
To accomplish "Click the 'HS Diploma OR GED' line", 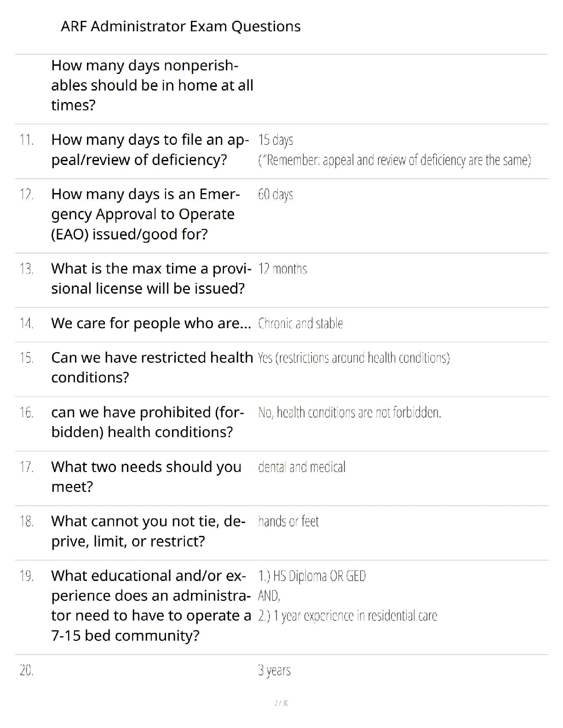I will (x=312, y=576).
